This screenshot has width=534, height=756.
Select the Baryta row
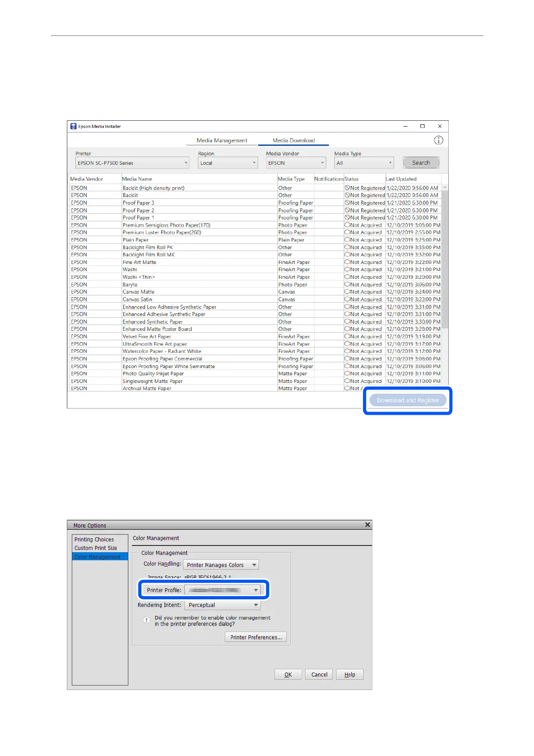[x=255, y=285]
